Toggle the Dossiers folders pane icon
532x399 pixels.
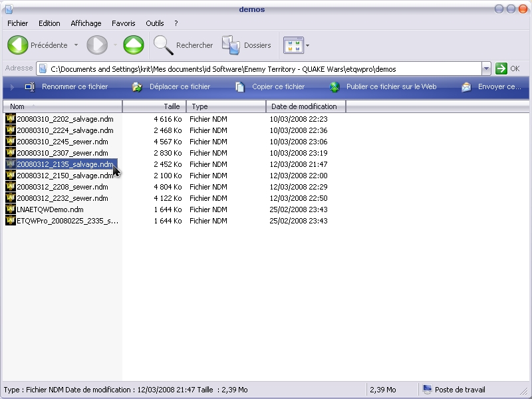[x=231, y=45]
